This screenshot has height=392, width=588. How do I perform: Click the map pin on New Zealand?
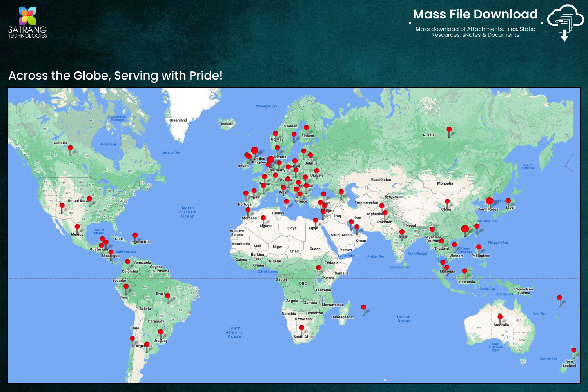coord(573,351)
